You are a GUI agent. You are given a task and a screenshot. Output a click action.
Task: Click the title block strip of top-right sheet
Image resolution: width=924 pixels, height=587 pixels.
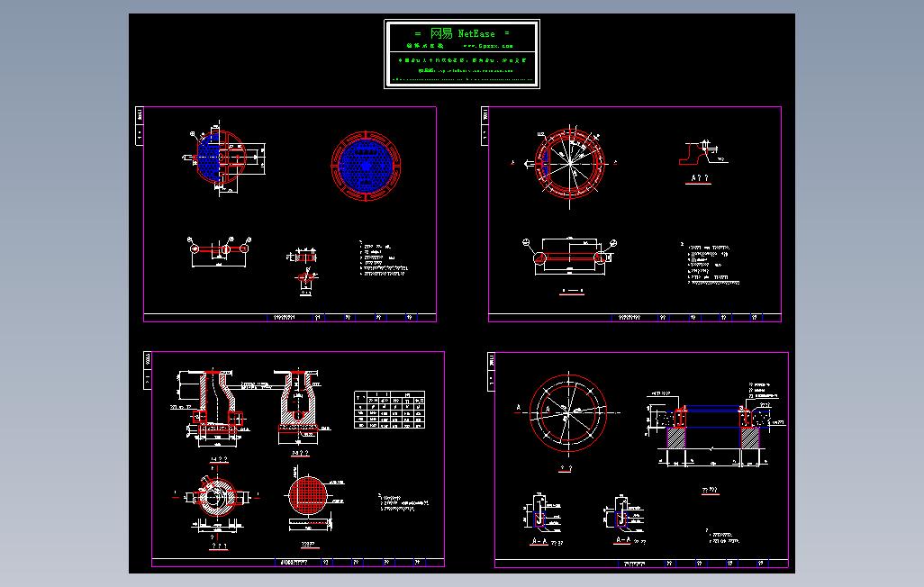coord(635,318)
